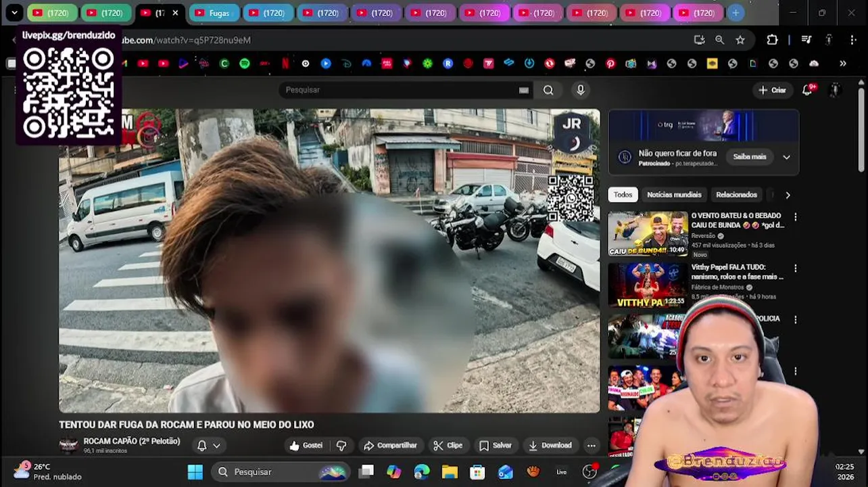Open the weather widget showing 26°C
This screenshot has height=487, width=868.
click(x=49, y=471)
